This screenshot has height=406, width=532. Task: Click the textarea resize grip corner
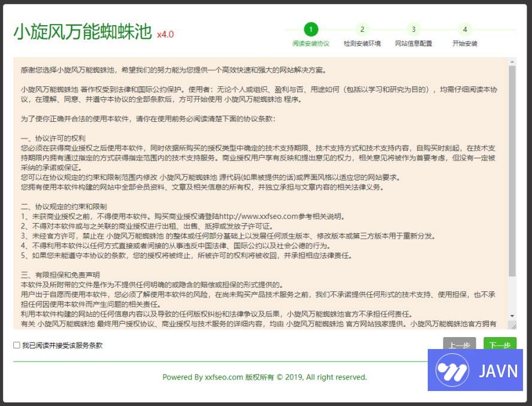(513, 326)
